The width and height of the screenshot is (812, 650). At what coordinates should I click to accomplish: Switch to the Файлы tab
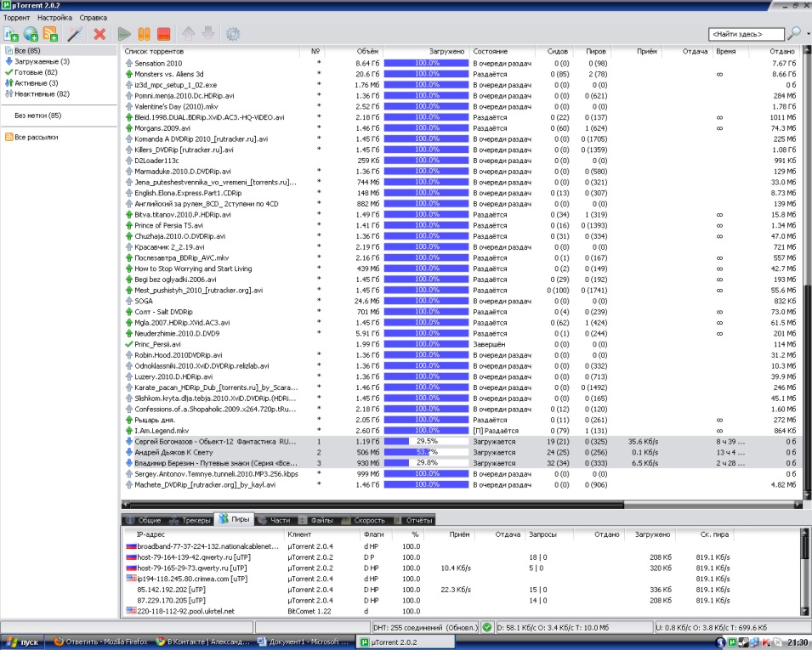pos(316,520)
